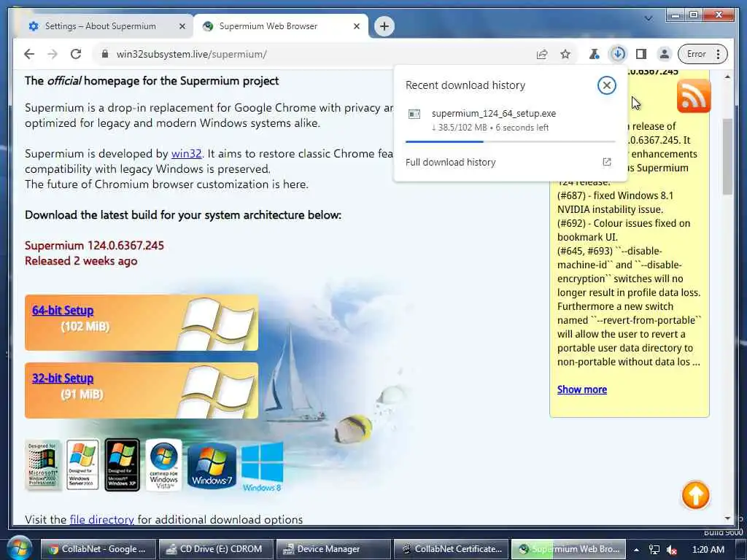
Task: Open the three-dot browser menu
Action: coord(718,54)
